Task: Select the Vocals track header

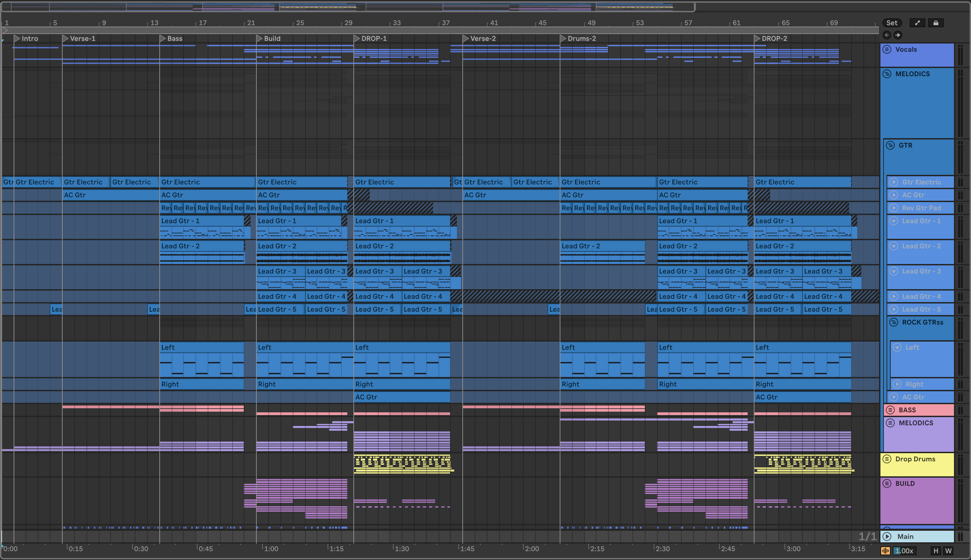Action: tap(918, 55)
